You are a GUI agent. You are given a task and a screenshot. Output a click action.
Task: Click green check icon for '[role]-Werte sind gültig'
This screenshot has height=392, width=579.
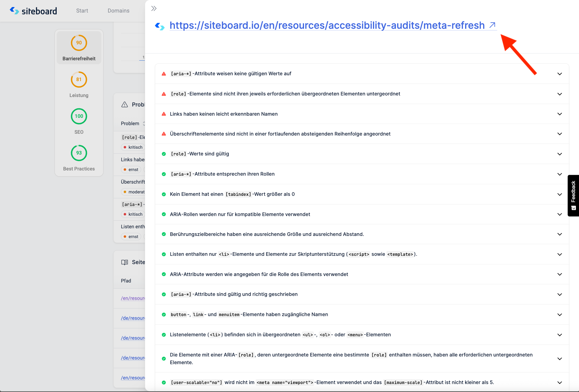pos(164,154)
